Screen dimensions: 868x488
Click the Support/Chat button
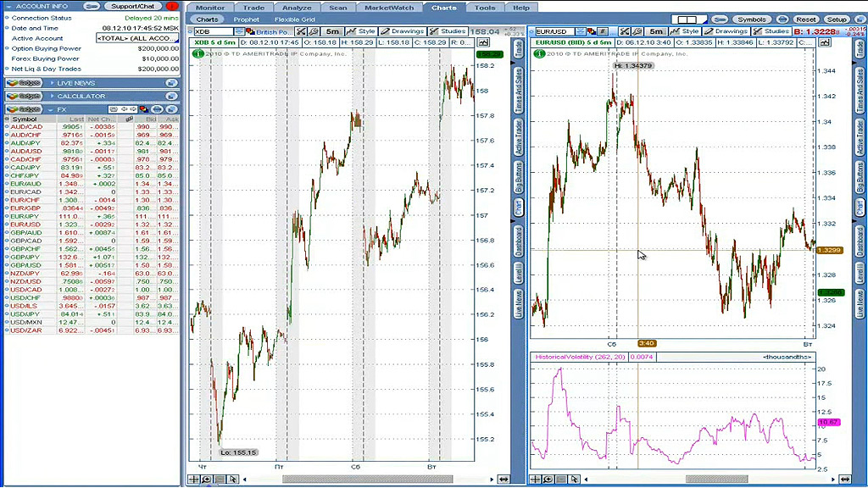(134, 6)
